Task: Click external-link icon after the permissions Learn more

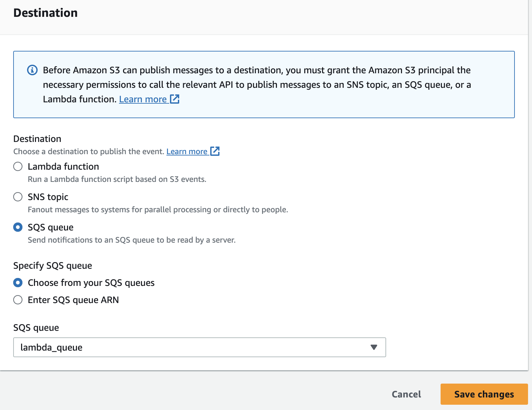Action: tap(175, 99)
